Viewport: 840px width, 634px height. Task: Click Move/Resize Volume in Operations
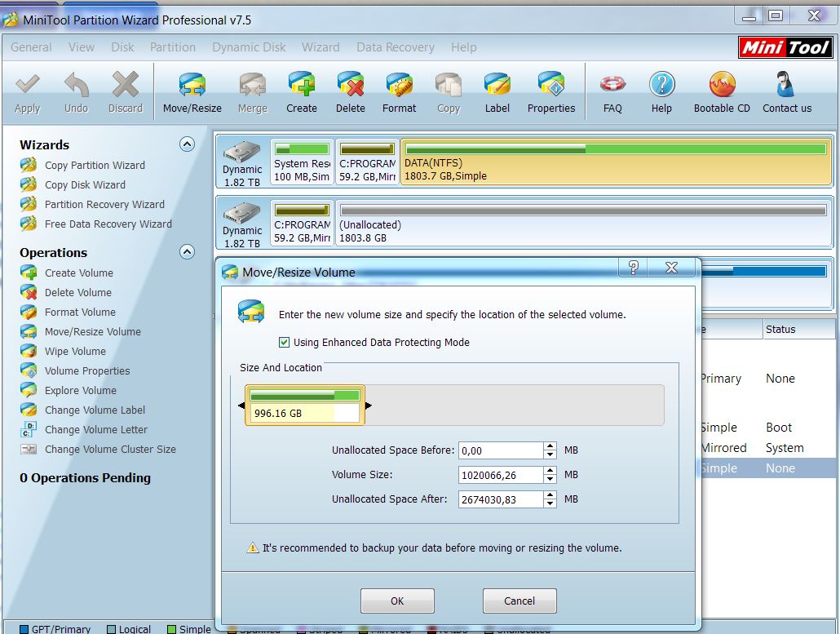93,332
